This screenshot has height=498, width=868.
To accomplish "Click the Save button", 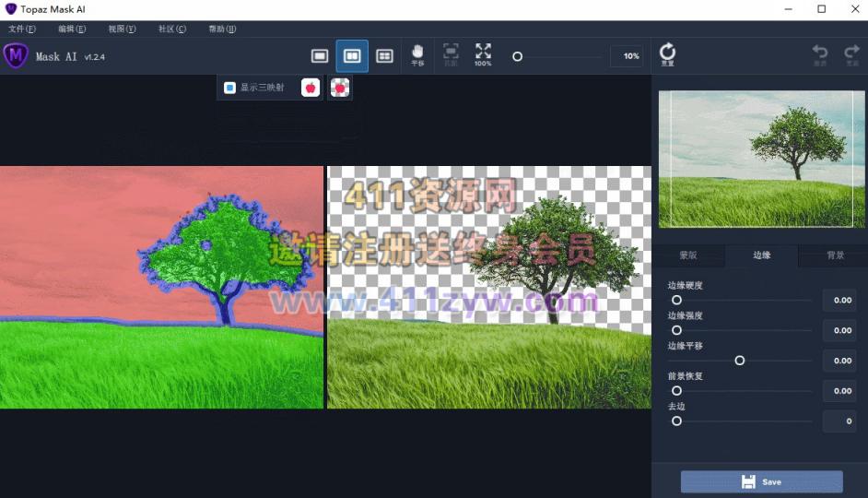I will tap(761, 481).
